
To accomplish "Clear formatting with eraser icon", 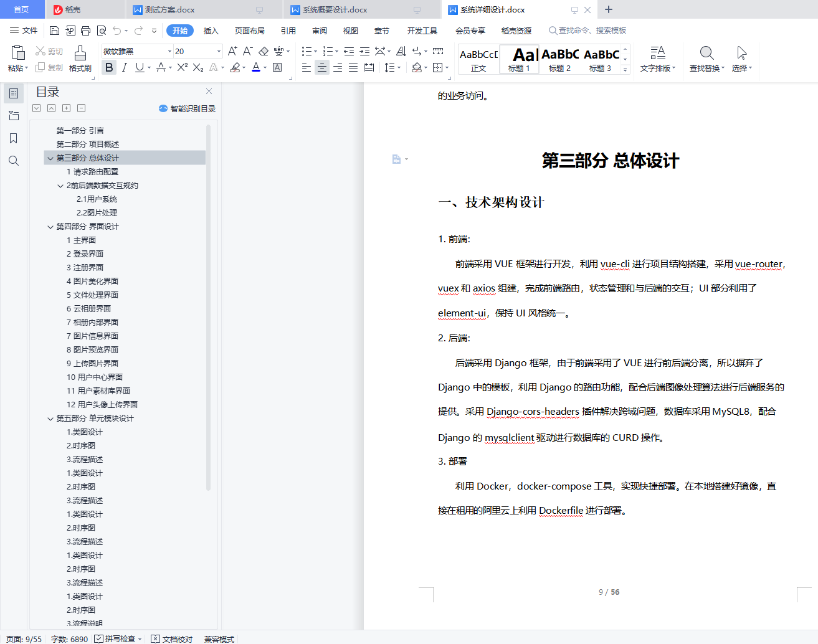I will (263, 51).
